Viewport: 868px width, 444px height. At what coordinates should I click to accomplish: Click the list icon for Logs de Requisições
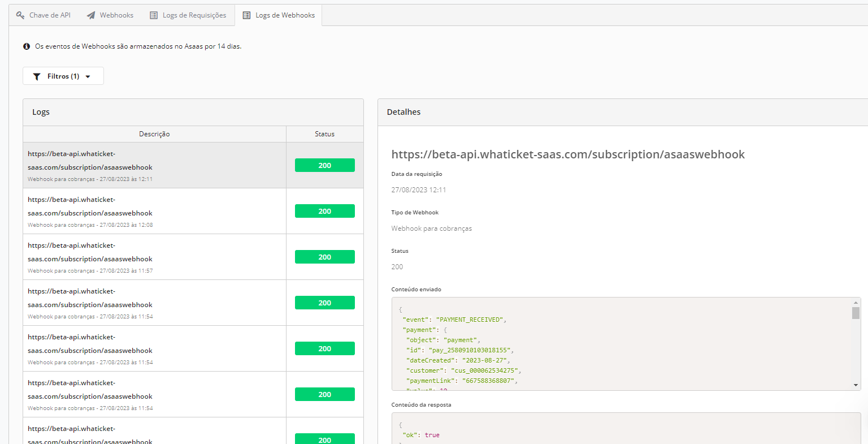(154, 15)
